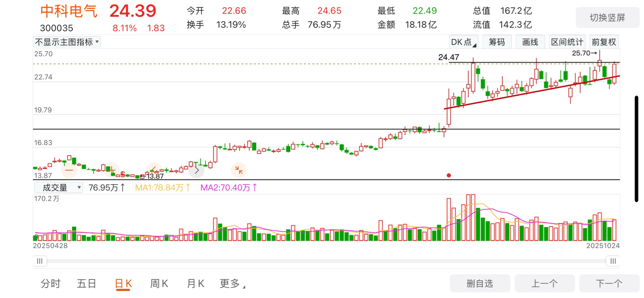Select the 月K tab
Viewport: 644px width, 298px height.
(x=196, y=284)
